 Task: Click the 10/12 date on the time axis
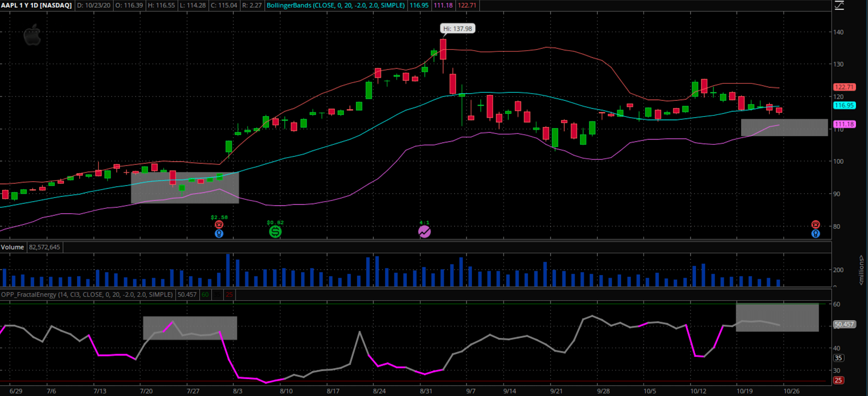698,391
